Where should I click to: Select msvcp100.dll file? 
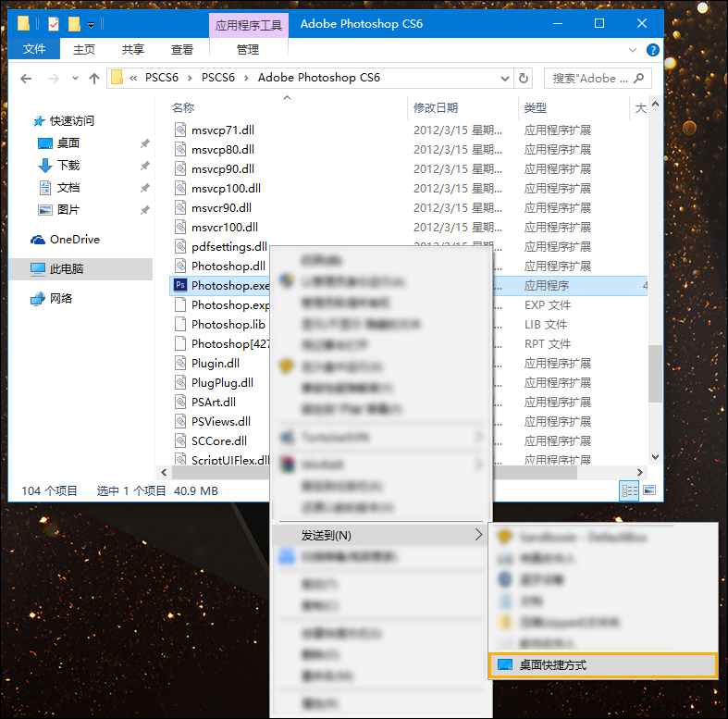pos(226,189)
